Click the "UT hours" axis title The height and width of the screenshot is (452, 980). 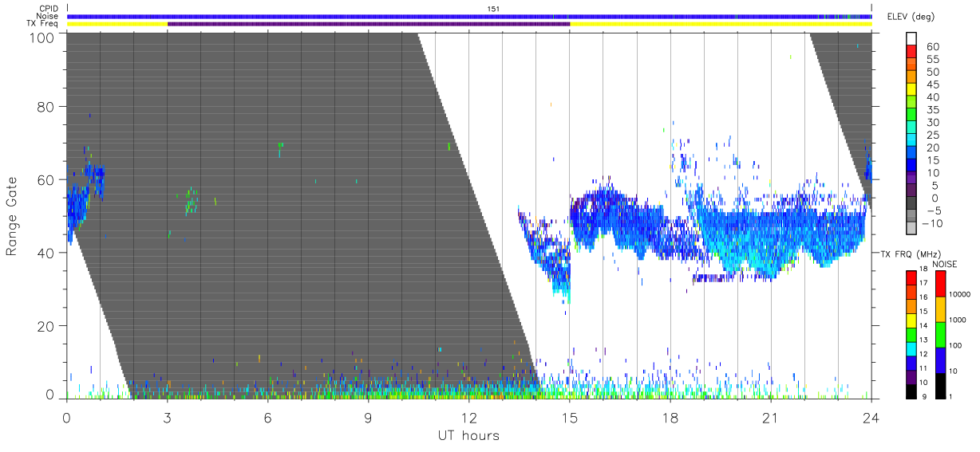[x=468, y=435]
